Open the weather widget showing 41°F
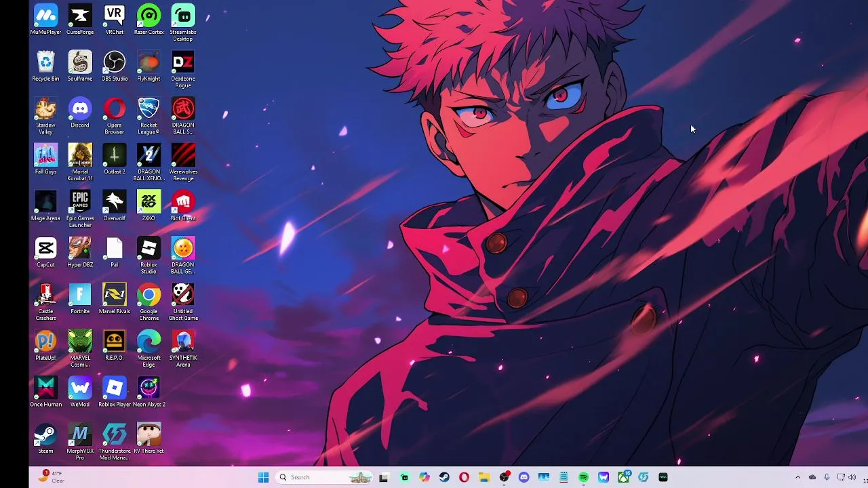The height and width of the screenshot is (488, 868). pos(52,477)
